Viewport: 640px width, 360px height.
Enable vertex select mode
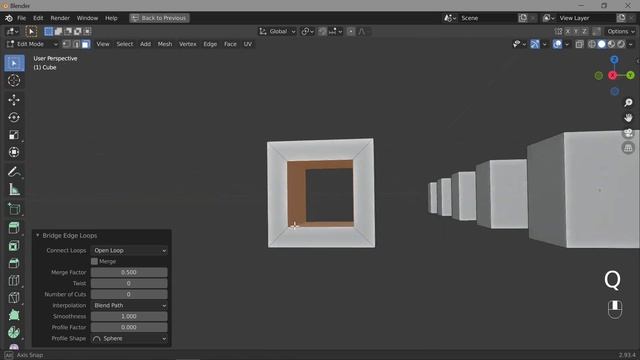point(67,44)
